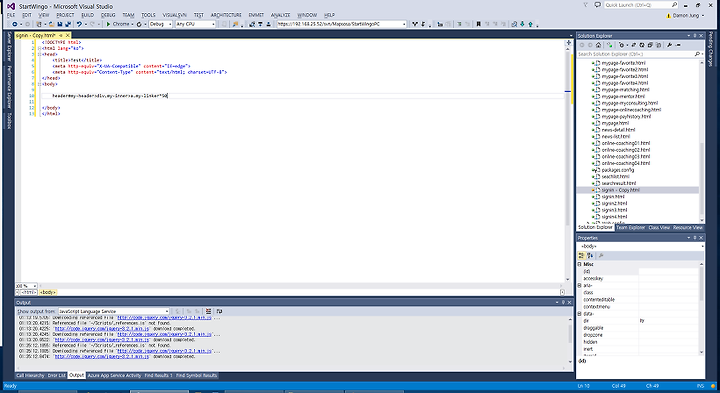Open the Pending Changes side tab
Viewport: 720px width, 393px height.
tap(710, 49)
